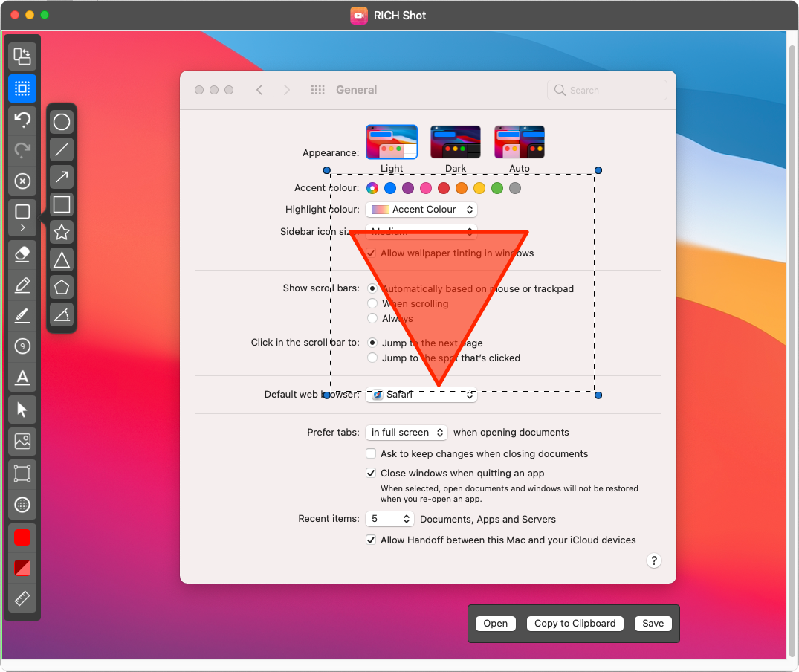Choose the arrow shape
The width and height of the screenshot is (799, 672).
point(62,177)
